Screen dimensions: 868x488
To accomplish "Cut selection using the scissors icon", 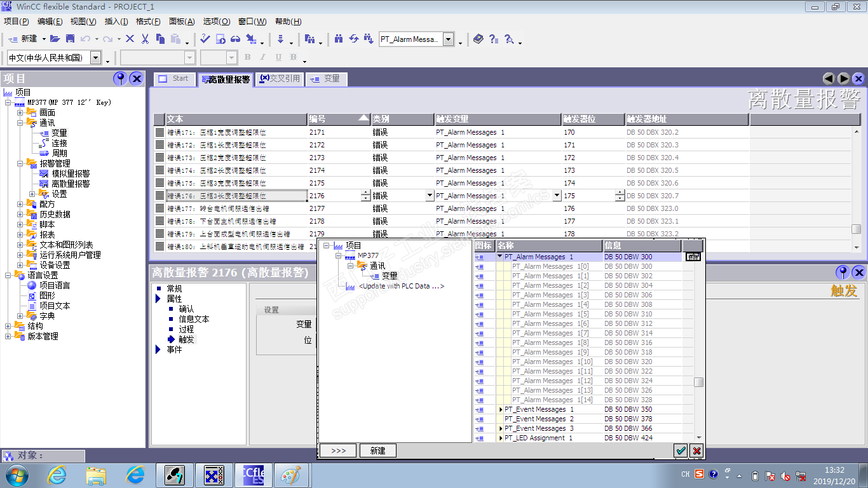I will pyautogui.click(x=145, y=39).
